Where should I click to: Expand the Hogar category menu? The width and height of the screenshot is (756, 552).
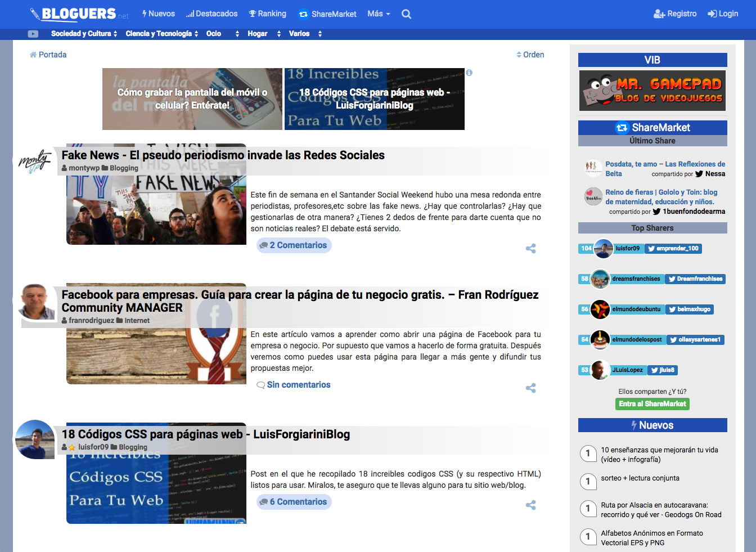pos(264,34)
